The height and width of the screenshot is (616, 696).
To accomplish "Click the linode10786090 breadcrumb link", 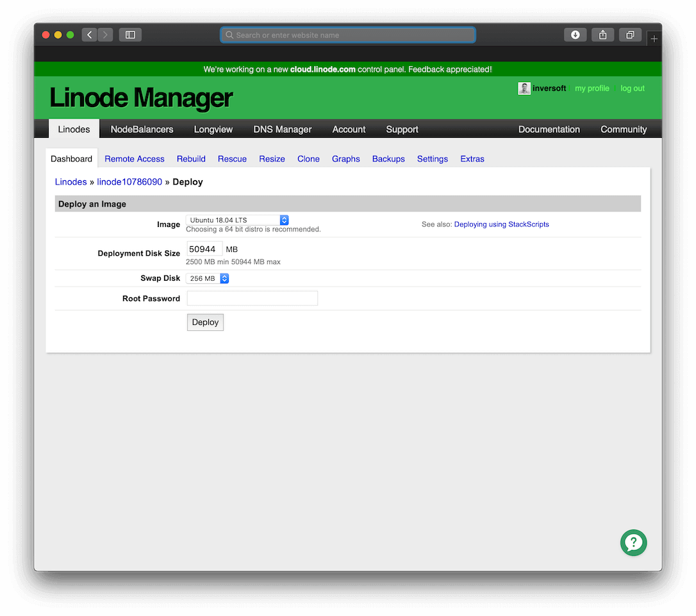I will click(x=129, y=182).
